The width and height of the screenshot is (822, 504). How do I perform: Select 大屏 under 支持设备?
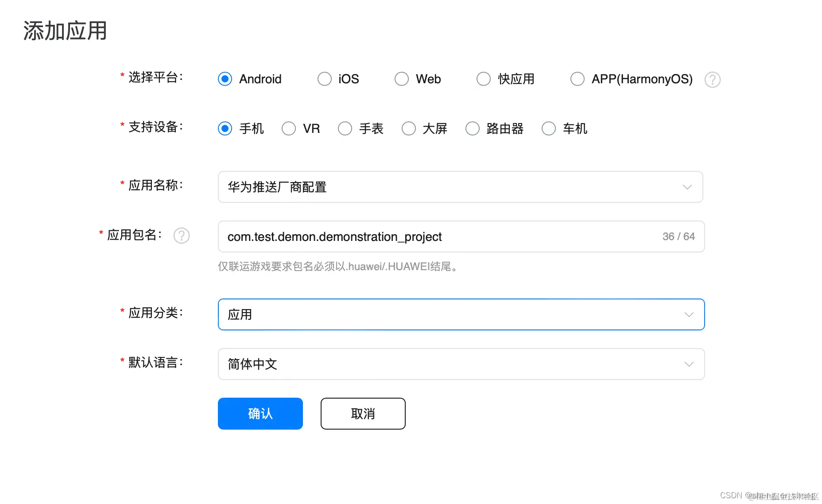(408, 128)
